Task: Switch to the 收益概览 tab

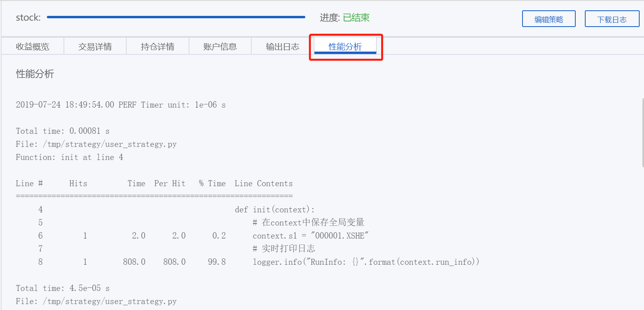Action: (x=33, y=46)
